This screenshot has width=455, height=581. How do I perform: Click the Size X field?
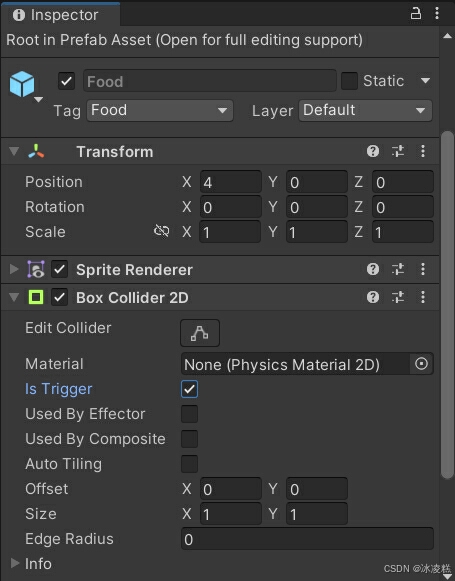coord(231,514)
